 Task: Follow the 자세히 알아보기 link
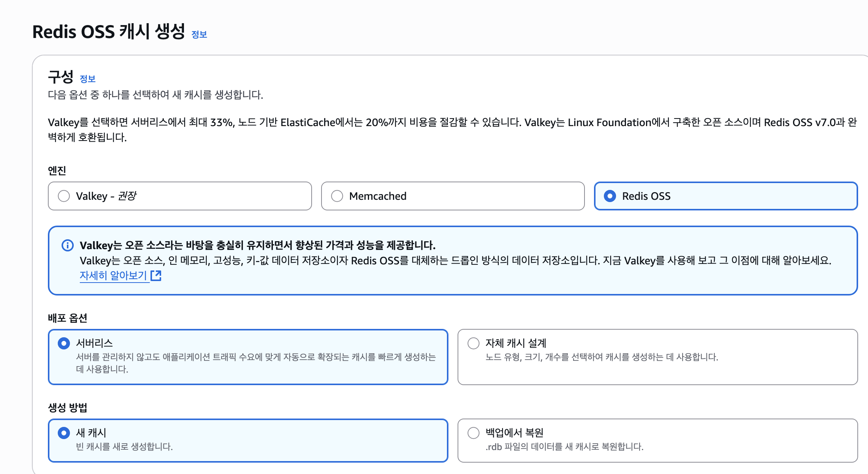(x=113, y=275)
